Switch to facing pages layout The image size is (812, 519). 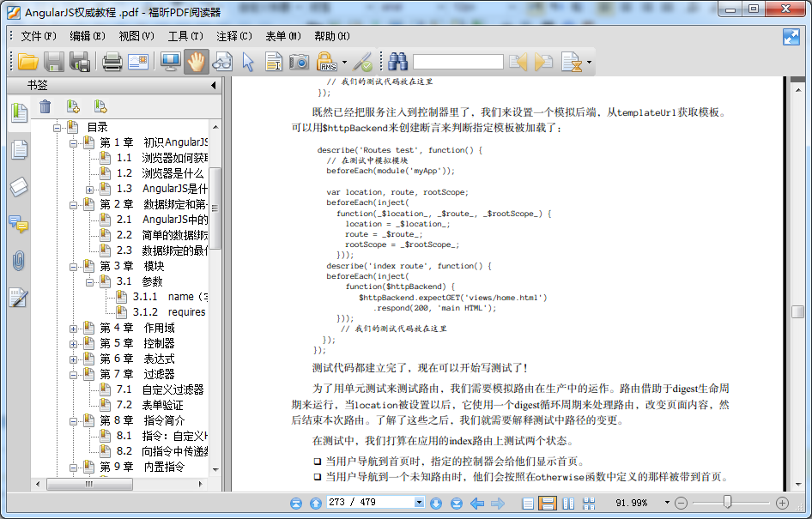pyautogui.click(x=568, y=503)
